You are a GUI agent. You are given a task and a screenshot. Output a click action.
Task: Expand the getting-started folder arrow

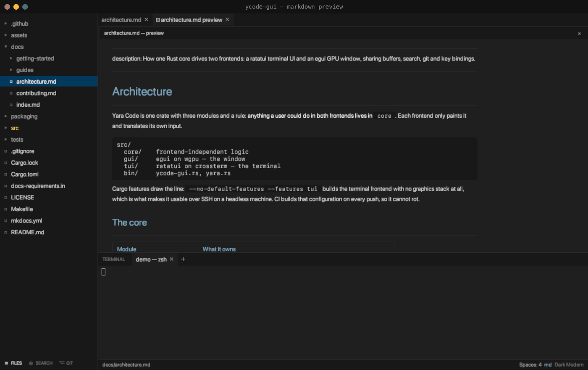11,58
